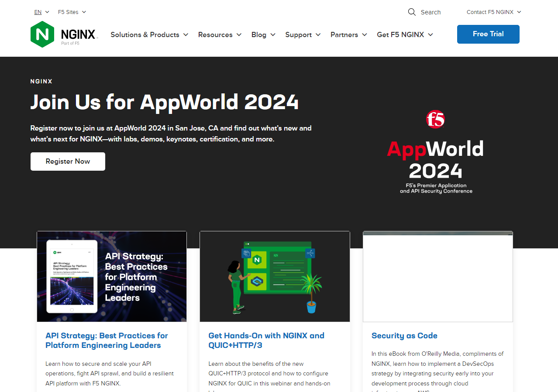
Task: Click the search magnifying glass icon
Action: [x=411, y=12]
